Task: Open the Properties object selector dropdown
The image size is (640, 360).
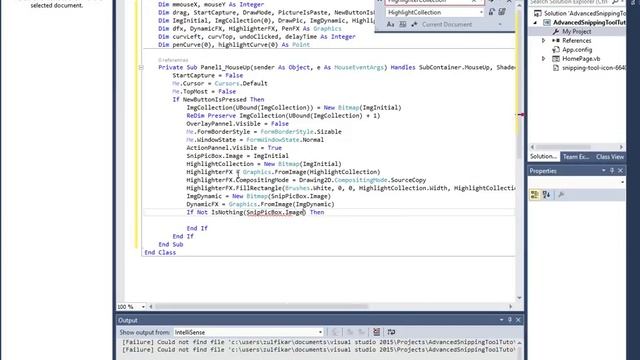Action: 622,182
